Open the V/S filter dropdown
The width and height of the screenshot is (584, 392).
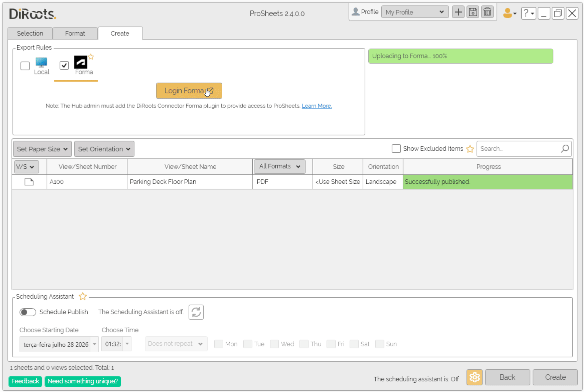tap(26, 167)
